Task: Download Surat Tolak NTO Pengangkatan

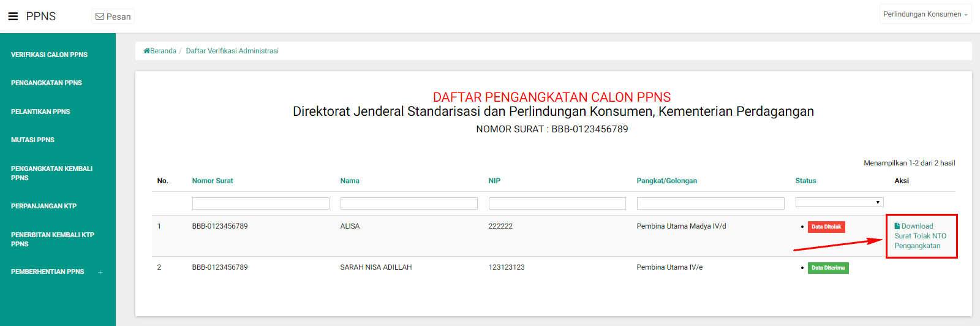Action: [920, 236]
